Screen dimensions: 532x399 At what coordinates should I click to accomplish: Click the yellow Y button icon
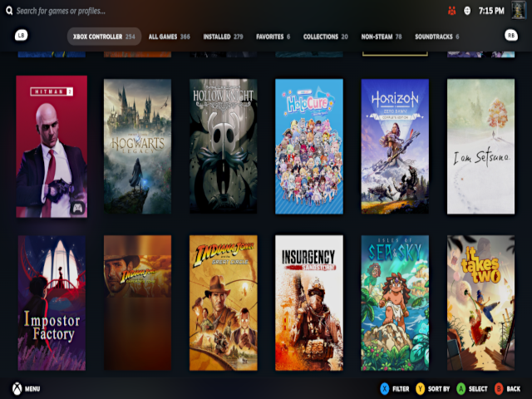click(x=420, y=388)
